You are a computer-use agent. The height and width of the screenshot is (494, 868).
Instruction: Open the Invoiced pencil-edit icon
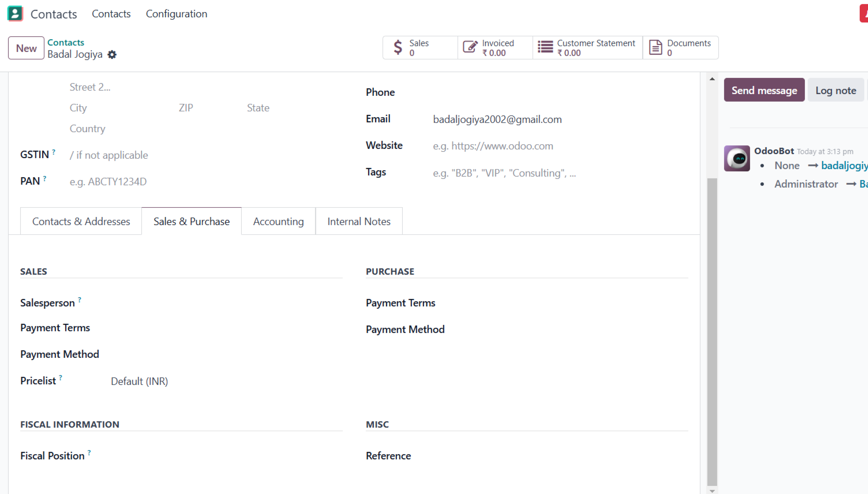tap(470, 47)
